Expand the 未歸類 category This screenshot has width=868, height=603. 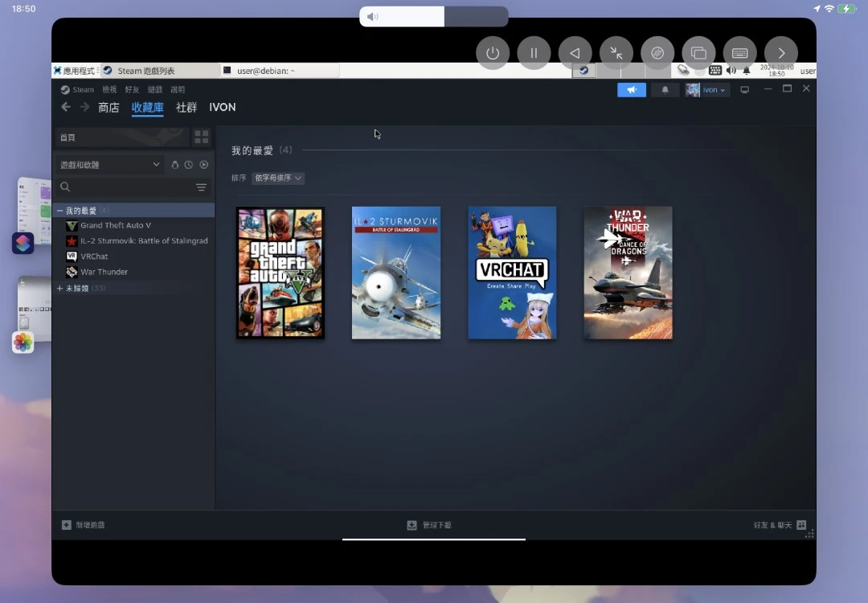tap(60, 288)
